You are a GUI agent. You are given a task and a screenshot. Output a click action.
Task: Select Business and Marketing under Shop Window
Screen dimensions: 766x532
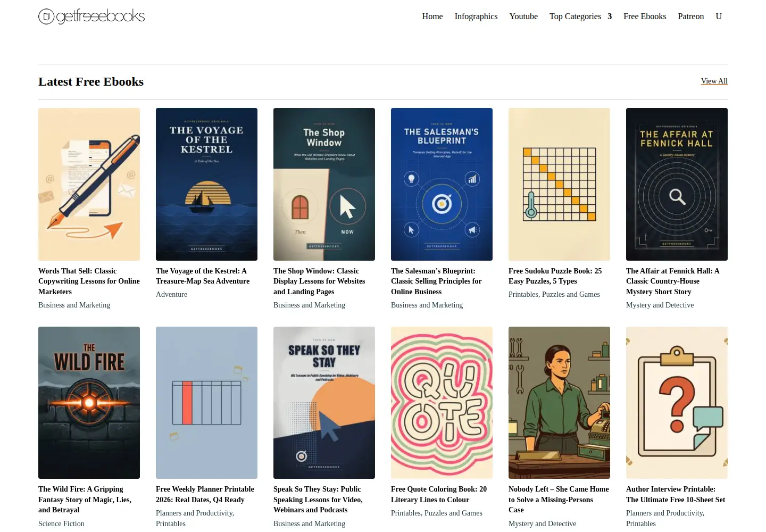pos(309,305)
